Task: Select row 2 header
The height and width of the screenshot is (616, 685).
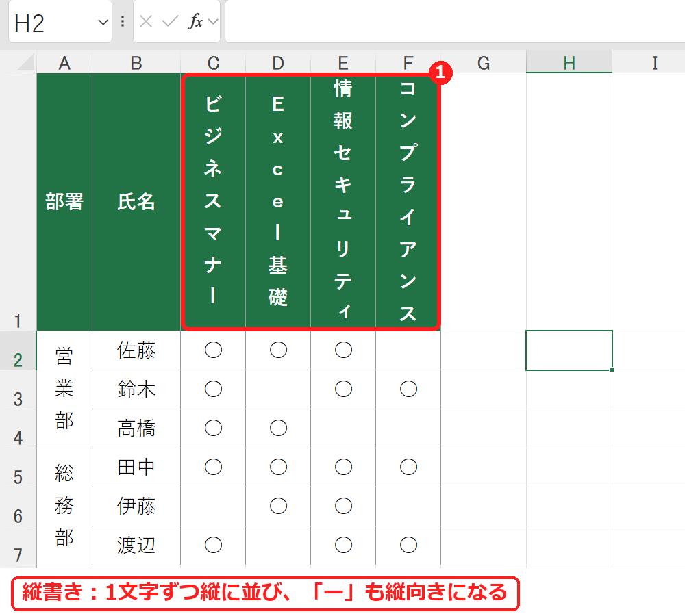Action: click(18, 350)
